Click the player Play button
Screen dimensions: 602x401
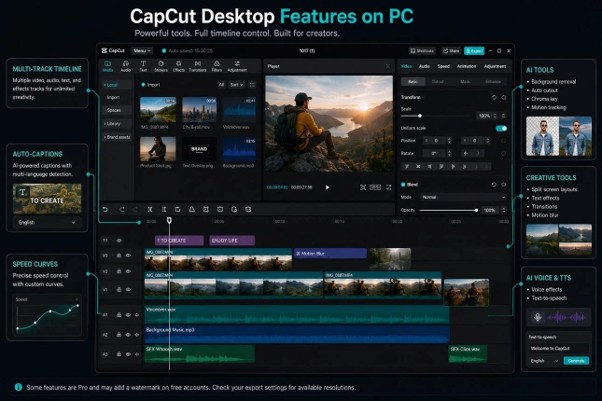(327, 187)
